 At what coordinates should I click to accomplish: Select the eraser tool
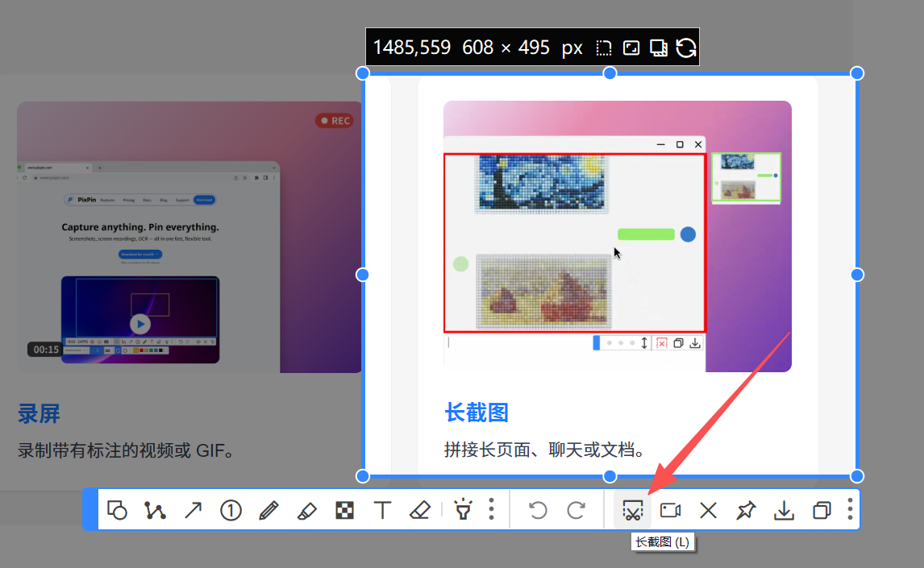pyautogui.click(x=419, y=509)
